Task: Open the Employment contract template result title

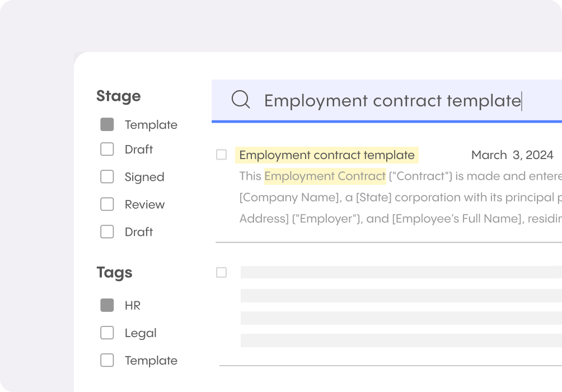Action: click(x=327, y=155)
